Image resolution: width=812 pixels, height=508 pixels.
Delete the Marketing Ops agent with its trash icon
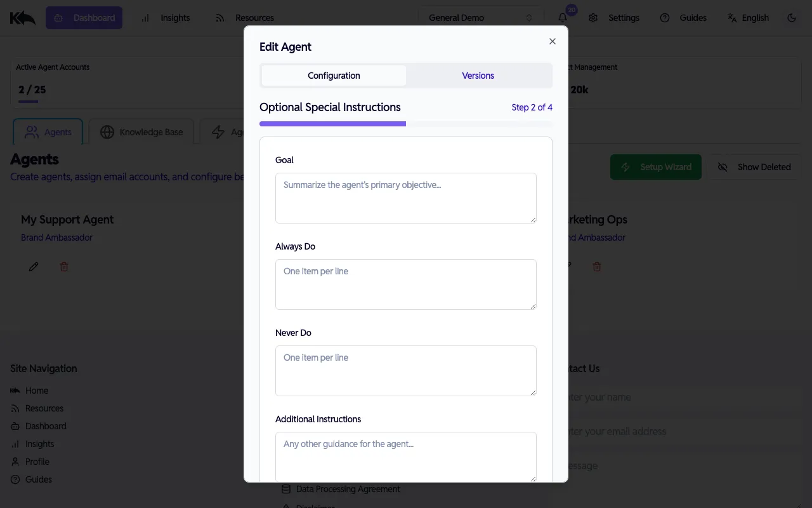pos(597,266)
